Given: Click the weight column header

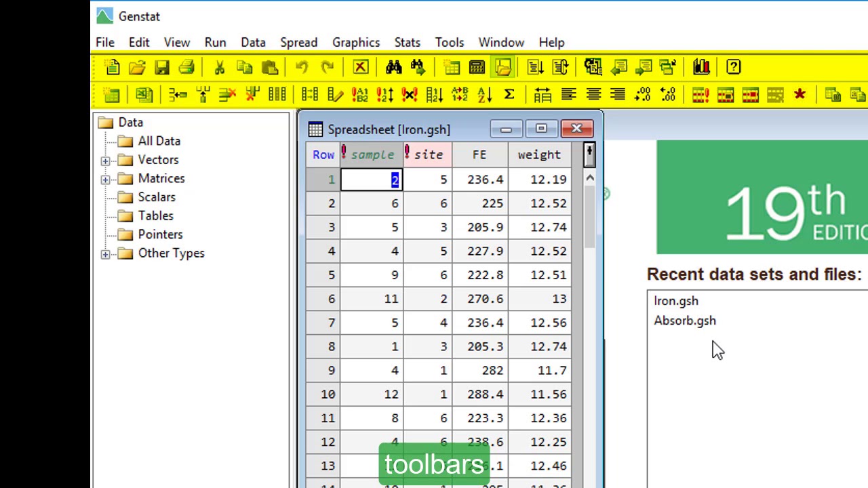Looking at the screenshot, I should (x=539, y=155).
